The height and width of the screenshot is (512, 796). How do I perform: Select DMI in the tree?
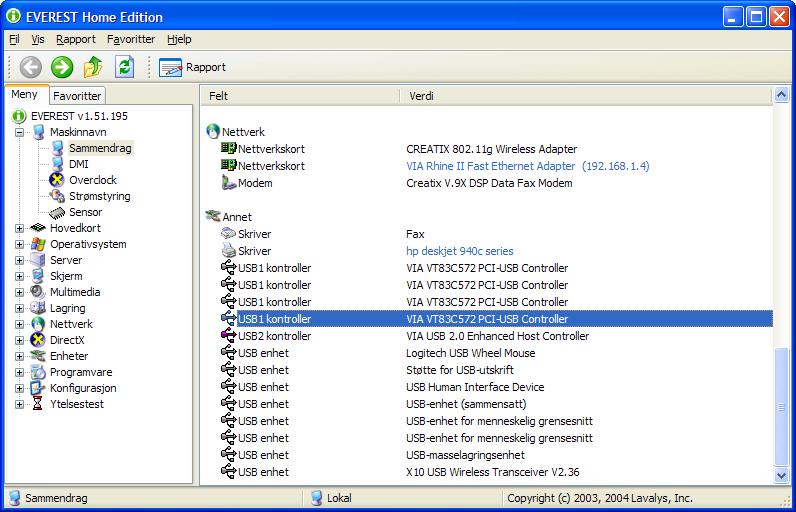pyautogui.click(x=79, y=164)
